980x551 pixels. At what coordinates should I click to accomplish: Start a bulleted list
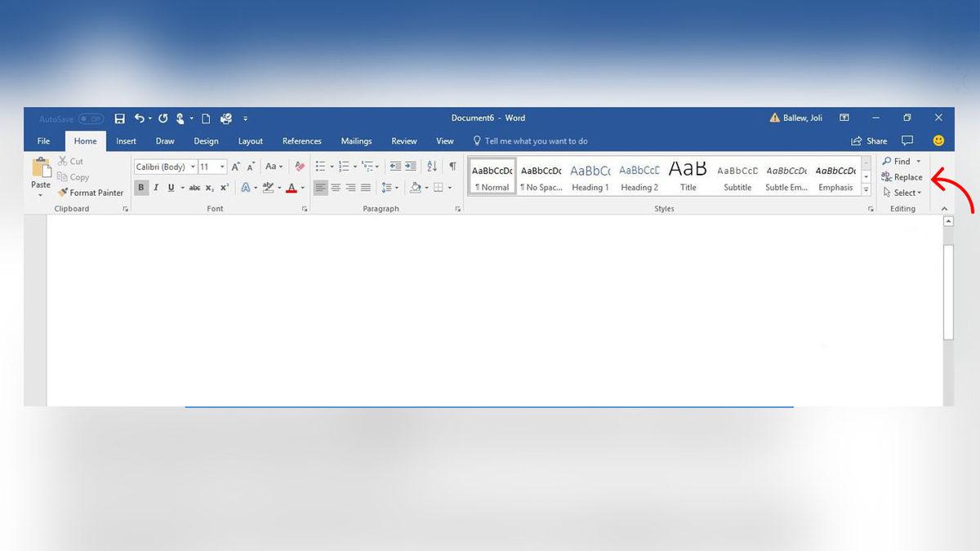click(320, 167)
